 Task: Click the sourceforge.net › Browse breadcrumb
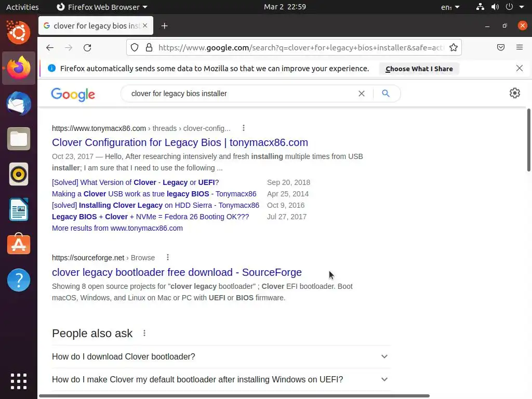click(103, 258)
